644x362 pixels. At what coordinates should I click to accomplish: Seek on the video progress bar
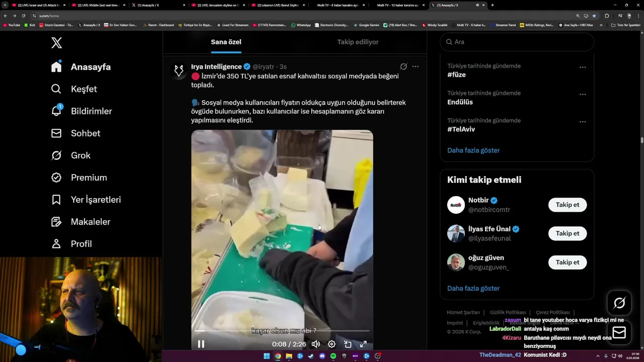tap(282, 331)
